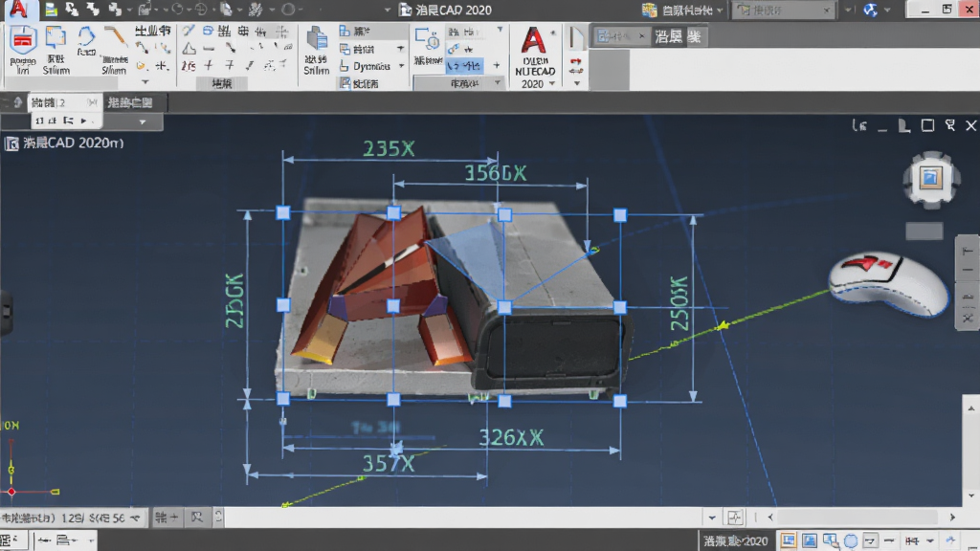
Task: Click the pin icon in viewport controls
Action: [x=950, y=125]
